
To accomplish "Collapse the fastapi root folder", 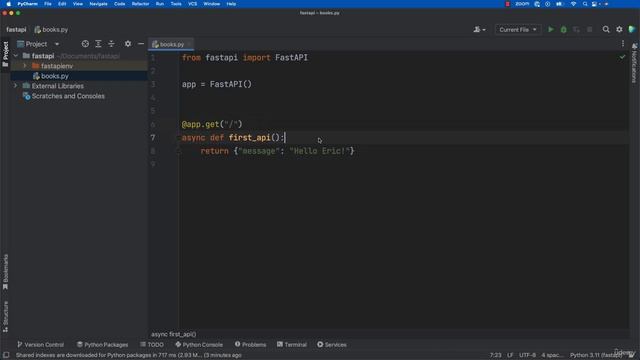I will 16,56.
